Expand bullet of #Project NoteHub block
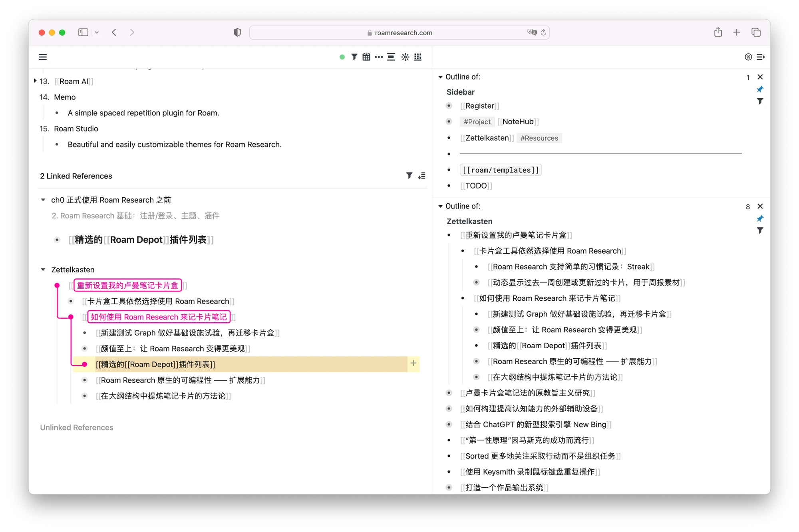The image size is (799, 532). coord(449,121)
